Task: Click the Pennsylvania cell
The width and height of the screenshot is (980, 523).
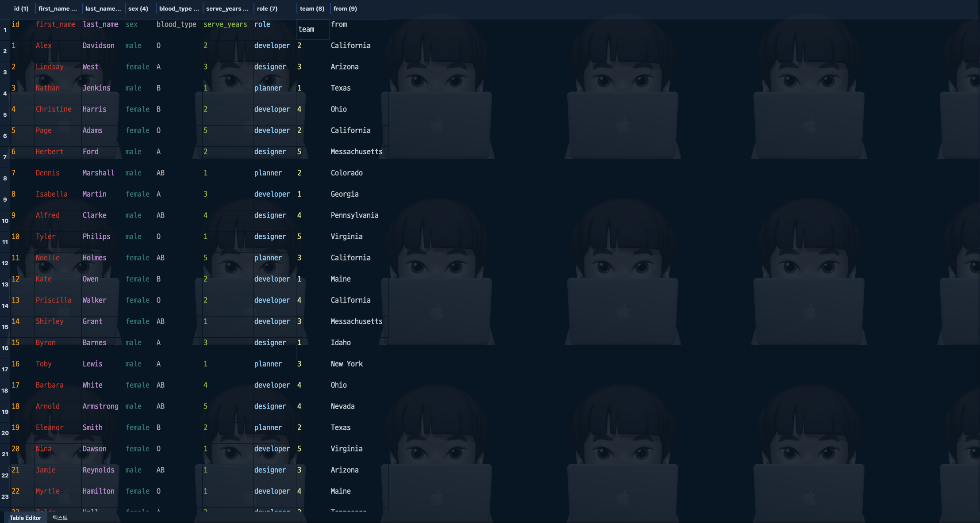Action: 354,215
